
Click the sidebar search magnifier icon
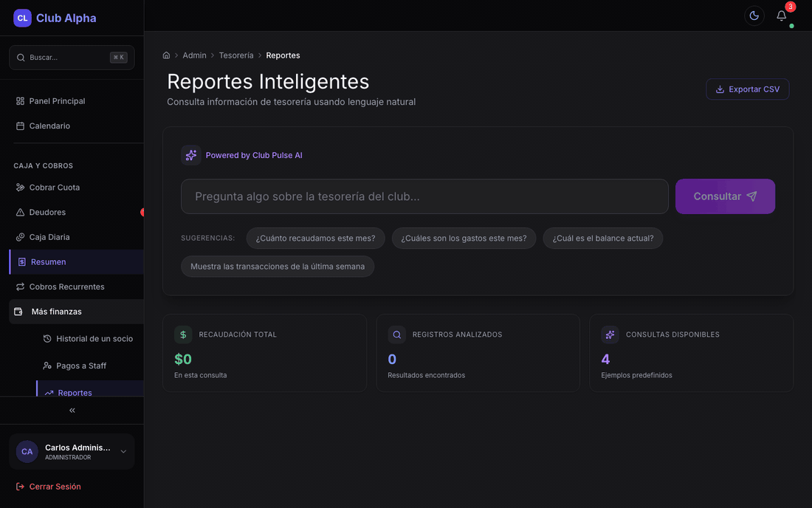tap(21, 58)
